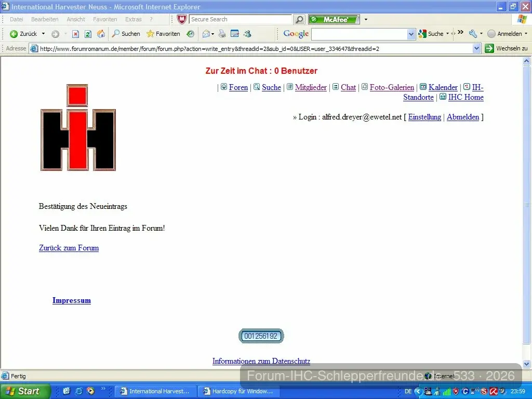Open the Zurück history dropdown arrow
Viewport: 532px width, 399px height.
[43, 34]
